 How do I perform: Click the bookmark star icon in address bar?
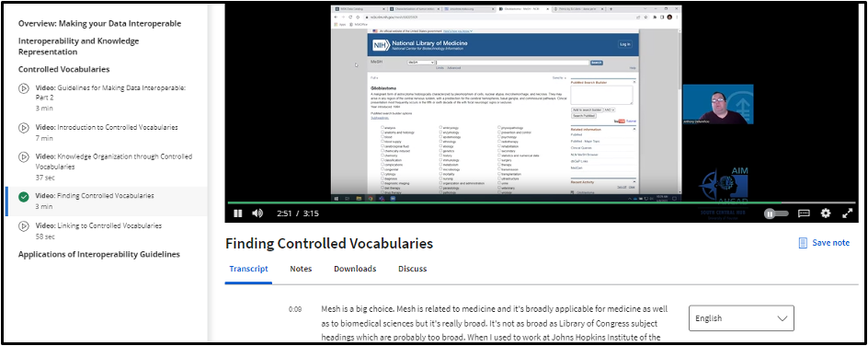646,17
